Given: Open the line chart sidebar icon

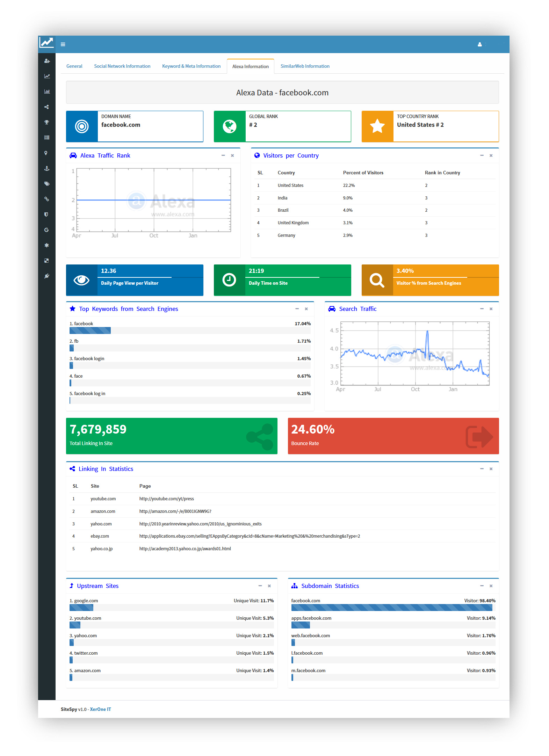Looking at the screenshot, I should click(x=47, y=76).
